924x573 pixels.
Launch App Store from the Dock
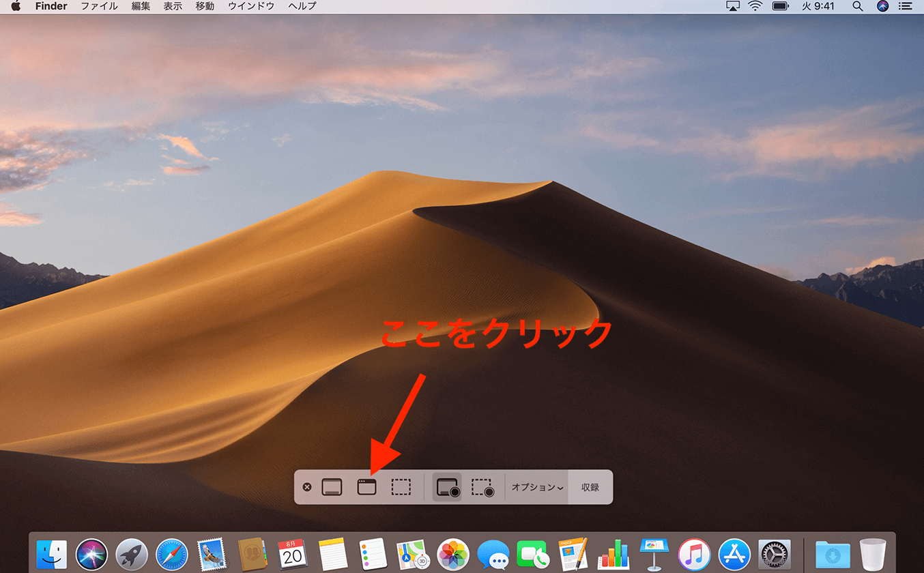tap(734, 554)
